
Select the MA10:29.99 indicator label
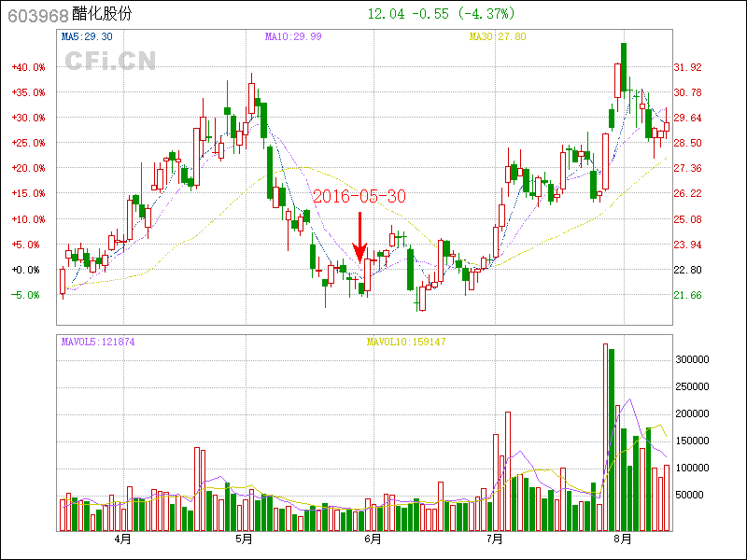tap(291, 36)
